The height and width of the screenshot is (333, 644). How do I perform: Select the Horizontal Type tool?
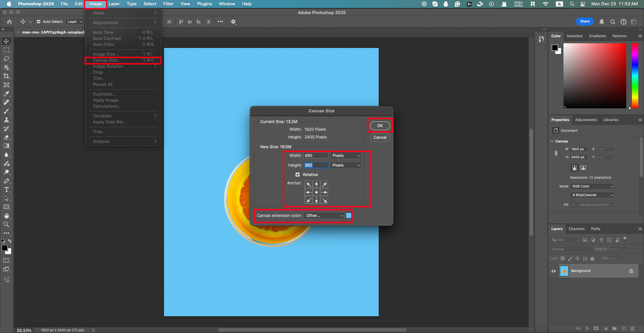(x=7, y=190)
